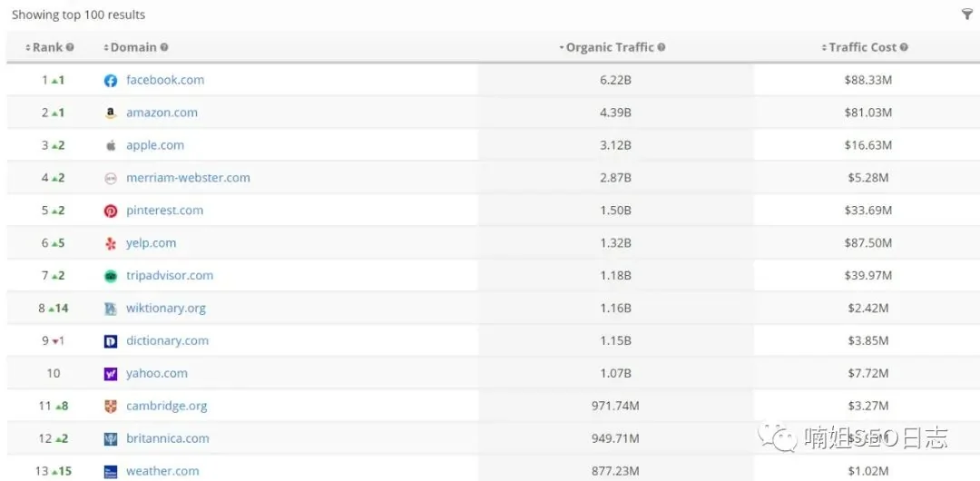The image size is (980, 481).
Task: Click rank 13 cell for weather.com
Action: coord(54,471)
